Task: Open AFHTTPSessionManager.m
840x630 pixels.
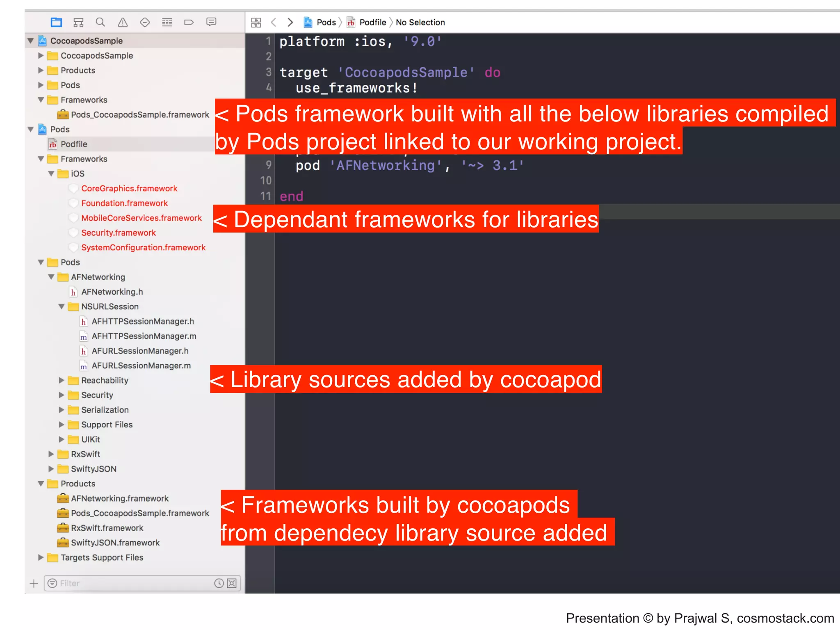Action: (x=144, y=336)
